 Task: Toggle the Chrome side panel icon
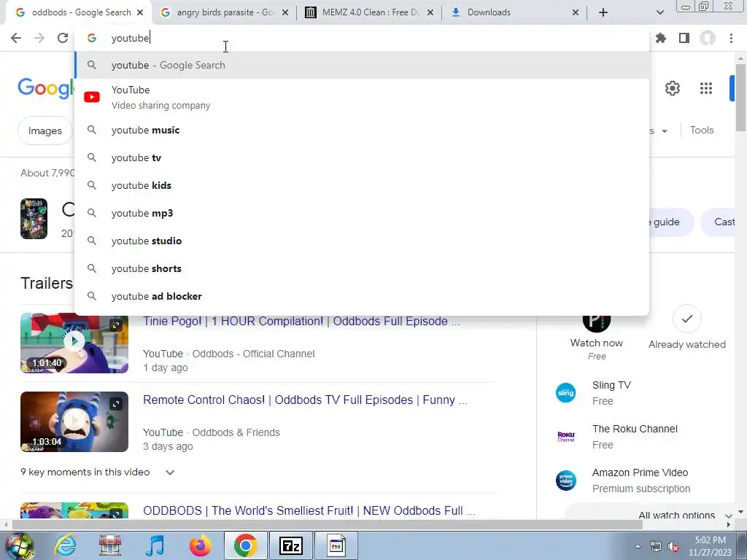[x=684, y=38]
